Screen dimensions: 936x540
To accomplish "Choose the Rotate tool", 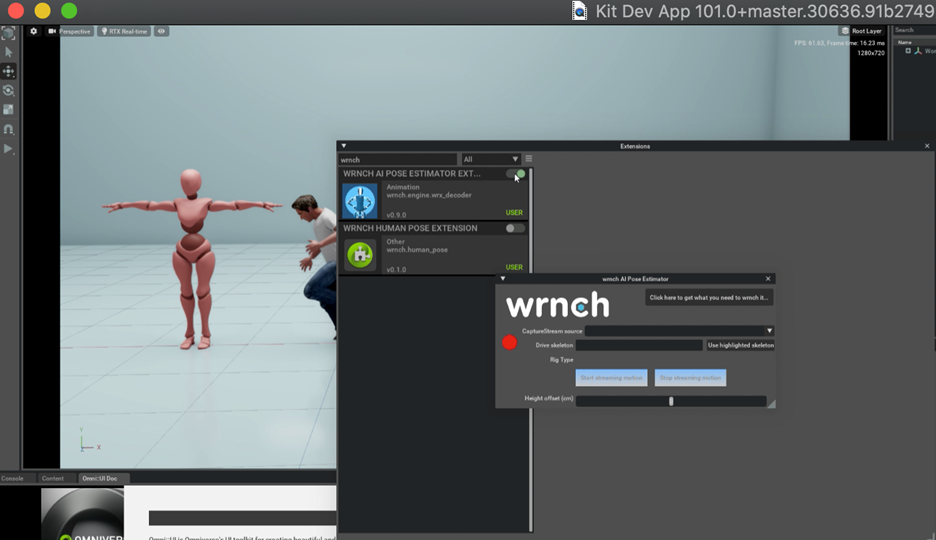I will coord(8,90).
